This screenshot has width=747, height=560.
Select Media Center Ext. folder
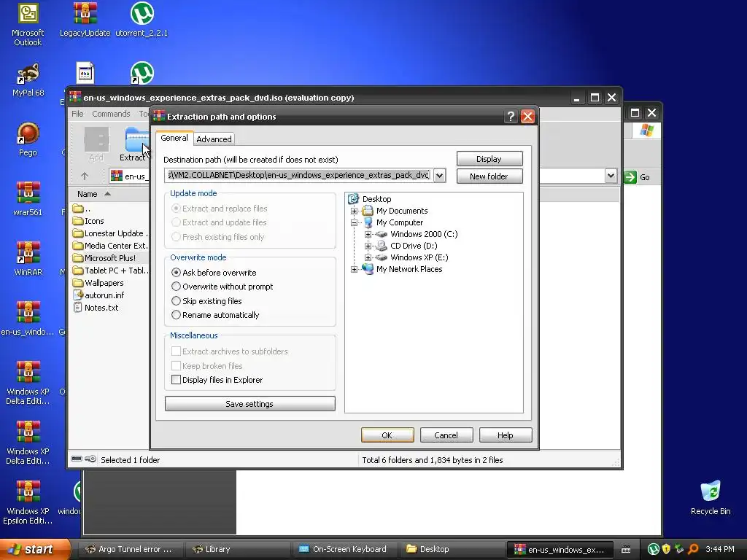click(x=111, y=246)
